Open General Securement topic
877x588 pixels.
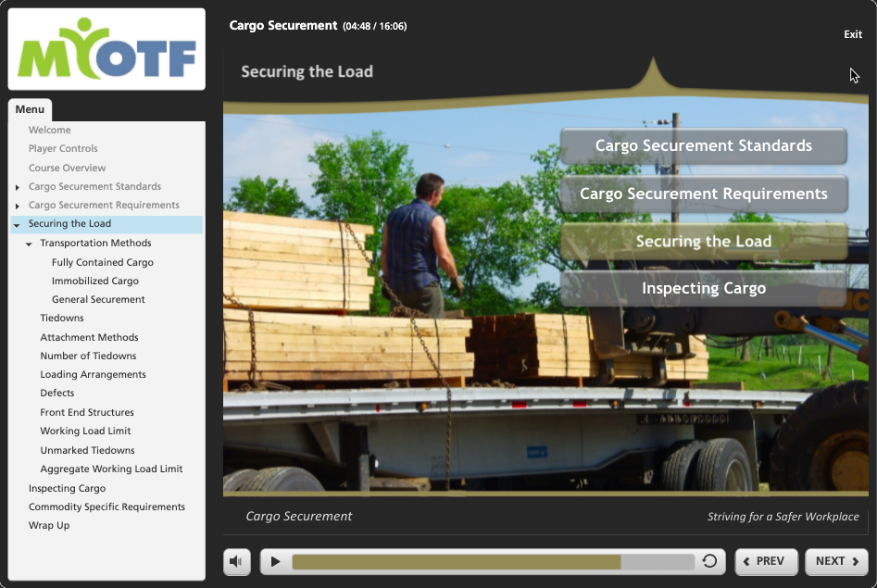coord(98,299)
